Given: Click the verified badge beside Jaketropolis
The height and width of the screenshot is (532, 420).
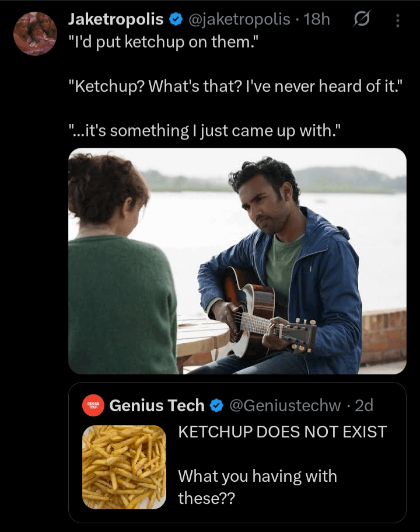Looking at the screenshot, I should [176, 19].
